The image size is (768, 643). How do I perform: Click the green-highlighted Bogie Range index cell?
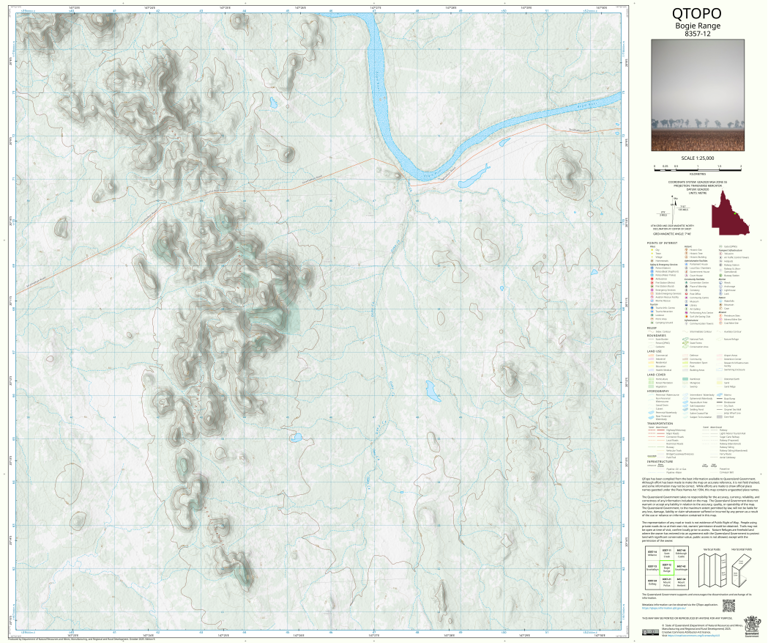click(667, 568)
